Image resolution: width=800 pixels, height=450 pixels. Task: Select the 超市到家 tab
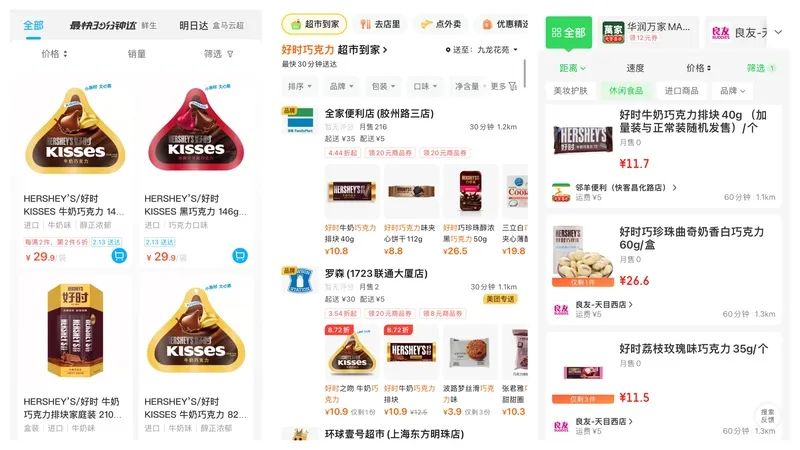coord(314,24)
